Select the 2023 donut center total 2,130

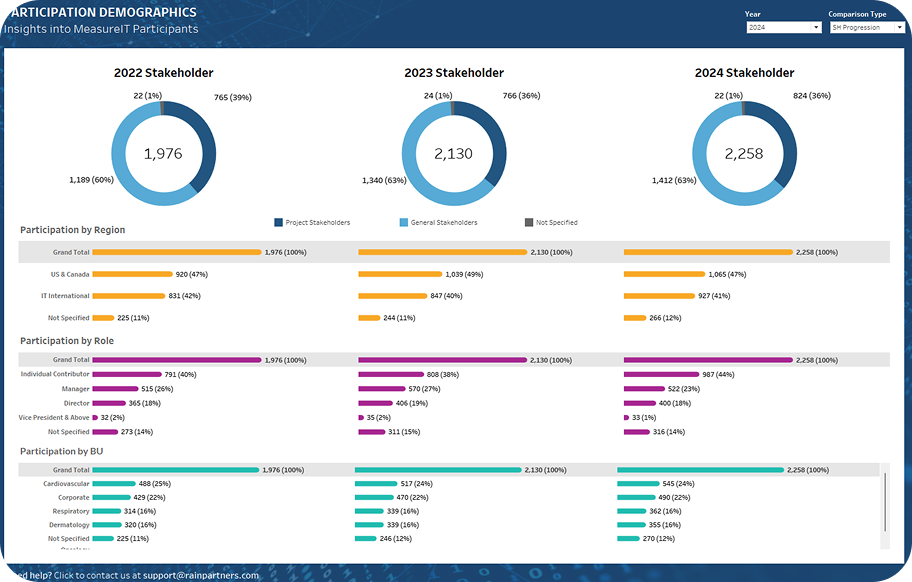(453, 154)
